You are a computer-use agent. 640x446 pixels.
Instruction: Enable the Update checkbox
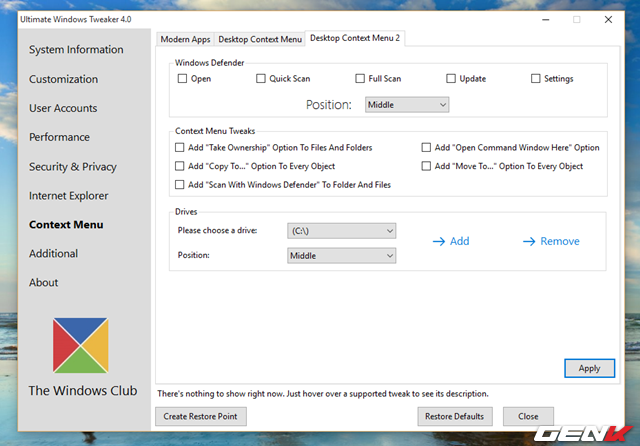coord(451,78)
